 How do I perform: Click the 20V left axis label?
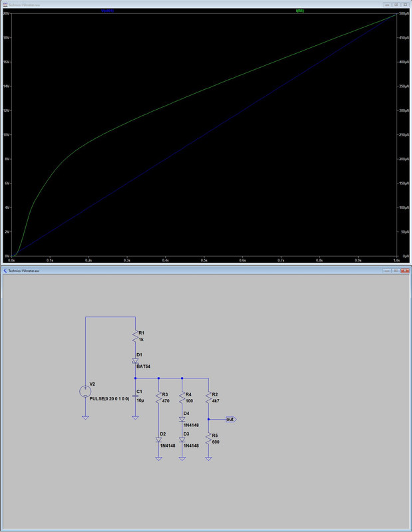[x=6, y=13]
